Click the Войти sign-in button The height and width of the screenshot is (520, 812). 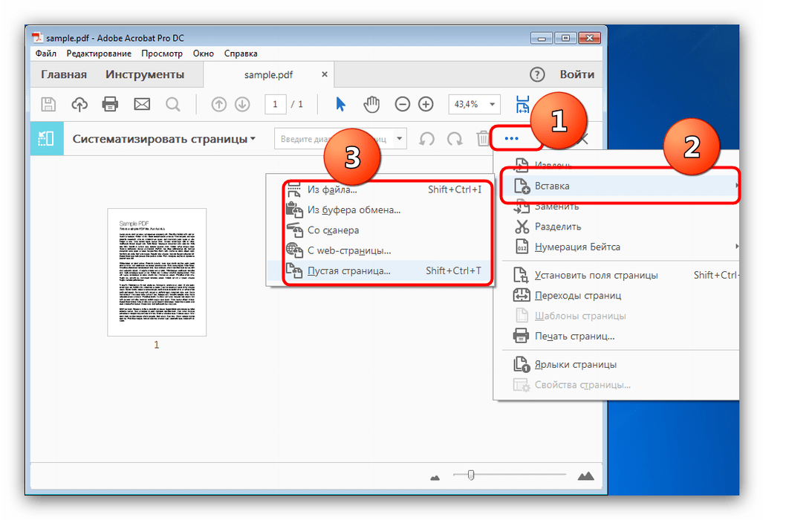pos(576,74)
